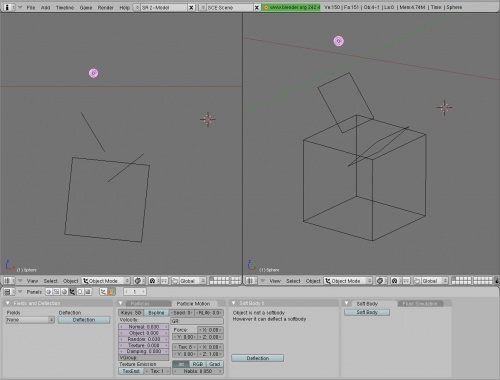Toggle the TexEmit button
The height and width of the screenshot is (380, 500).
point(131,371)
